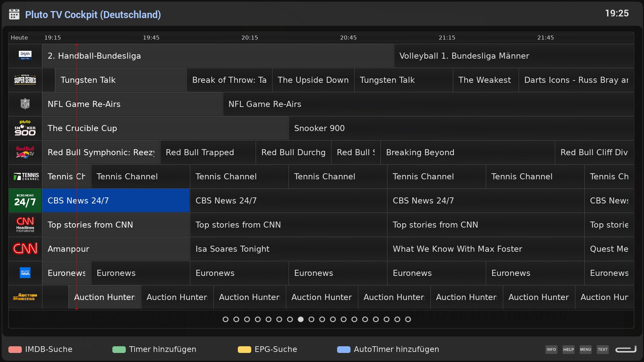Select the CNN channel logo in Amanpour row

point(25,249)
